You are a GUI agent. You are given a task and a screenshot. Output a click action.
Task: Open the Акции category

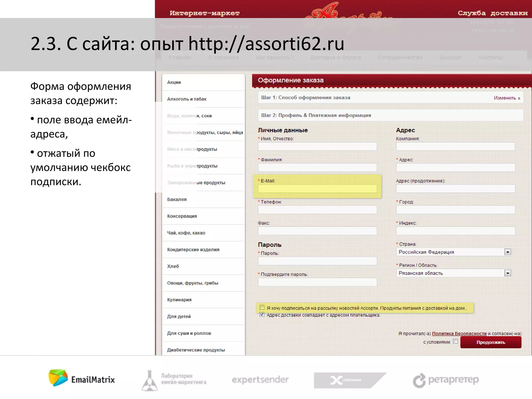(203, 82)
